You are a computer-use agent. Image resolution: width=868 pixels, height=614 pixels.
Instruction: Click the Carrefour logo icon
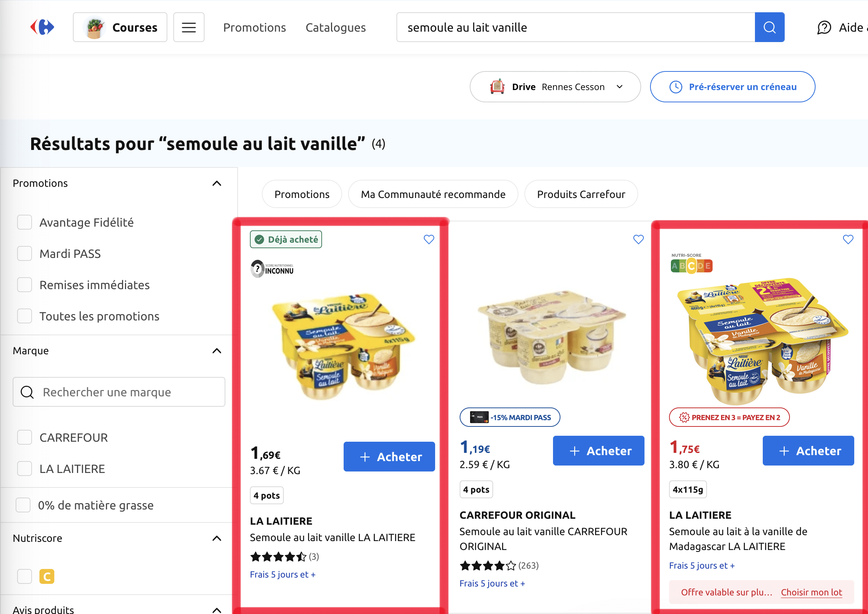(42, 27)
